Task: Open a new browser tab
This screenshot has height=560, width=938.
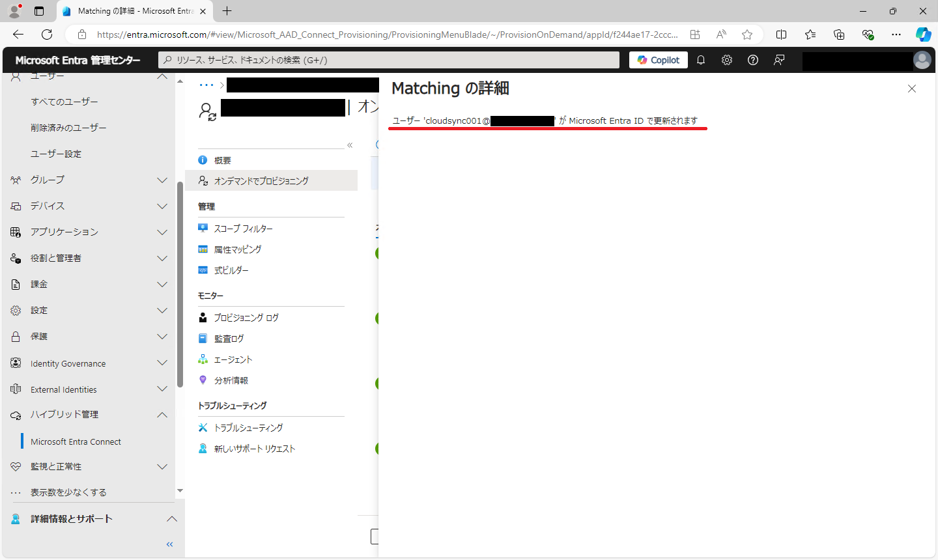Action: click(227, 11)
